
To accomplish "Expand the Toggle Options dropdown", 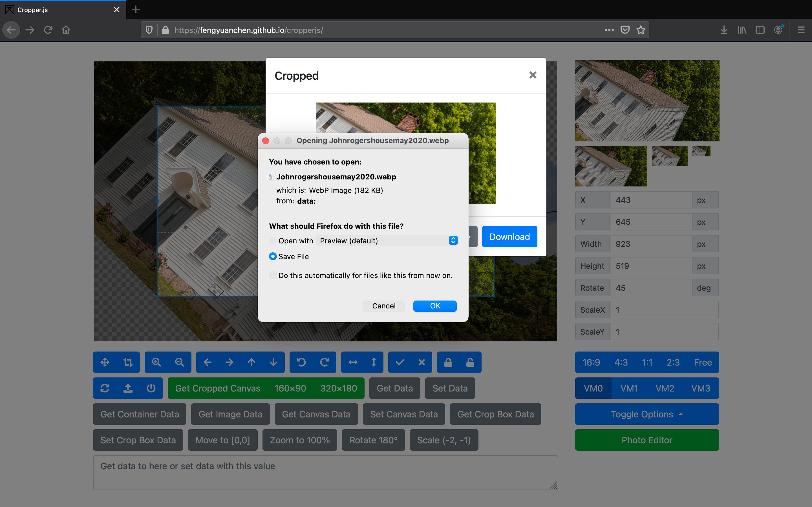I will 646,414.
